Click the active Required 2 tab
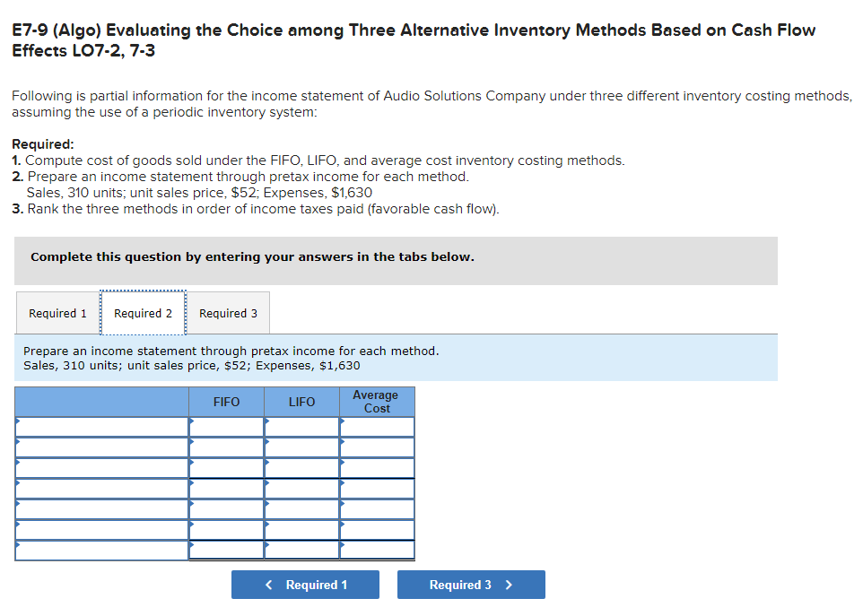This screenshot has height=616, width=863. 143,313
